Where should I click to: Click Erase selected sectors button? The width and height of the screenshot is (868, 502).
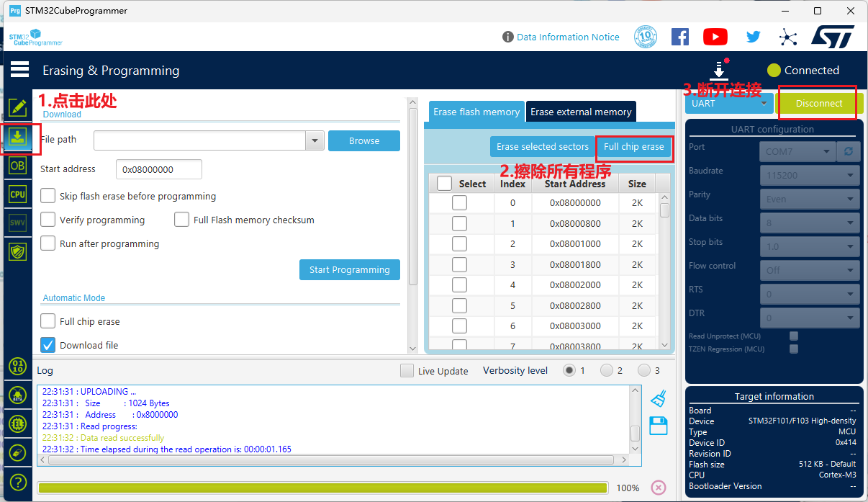(543, 146)
